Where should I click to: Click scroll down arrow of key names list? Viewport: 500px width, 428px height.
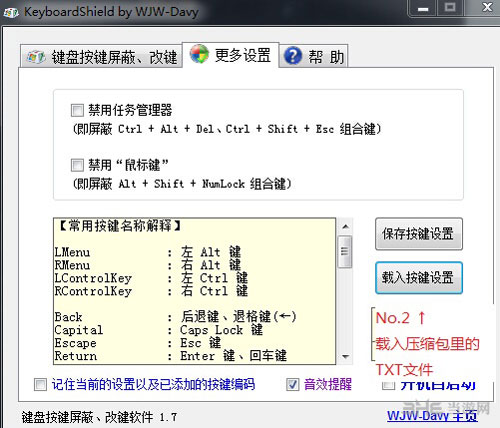tap(345, 357)
